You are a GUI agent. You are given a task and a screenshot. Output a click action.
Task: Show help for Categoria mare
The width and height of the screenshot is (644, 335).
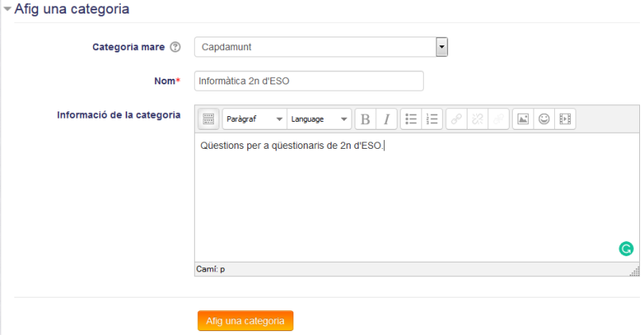pos(176,47)
